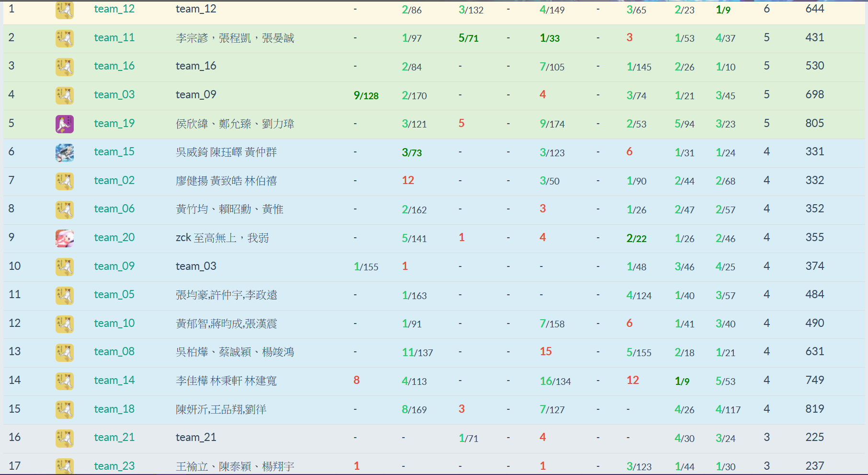Screen dimensions: 868x475
Task: Open team_03 link in rank 4 row
Action: pyautogui.click(x=114, y=95)
